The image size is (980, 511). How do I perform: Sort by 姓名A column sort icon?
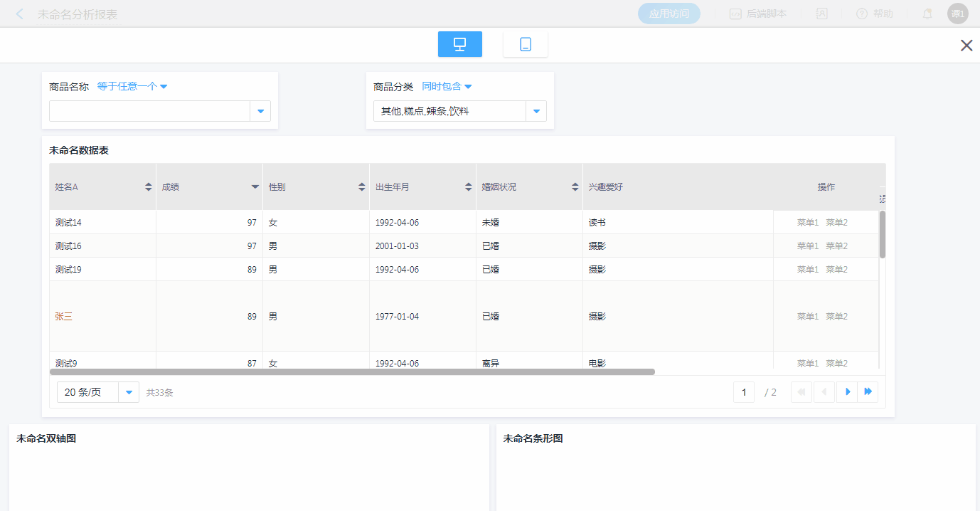tap(148, 187)
